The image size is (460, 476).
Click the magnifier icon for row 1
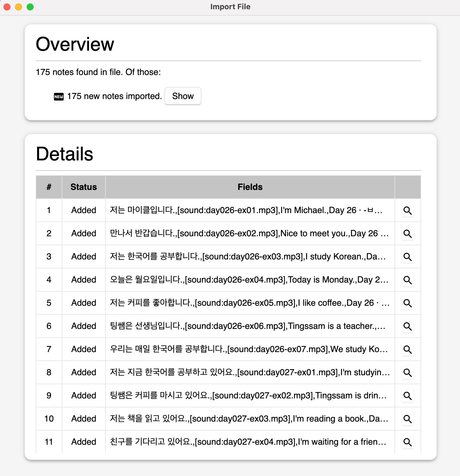(408, 210)
